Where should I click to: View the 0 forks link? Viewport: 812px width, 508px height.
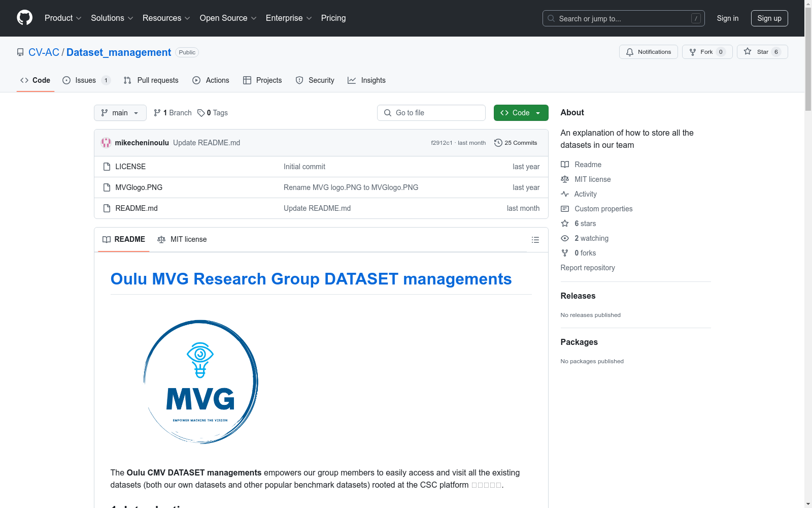[x=579, y=253]
